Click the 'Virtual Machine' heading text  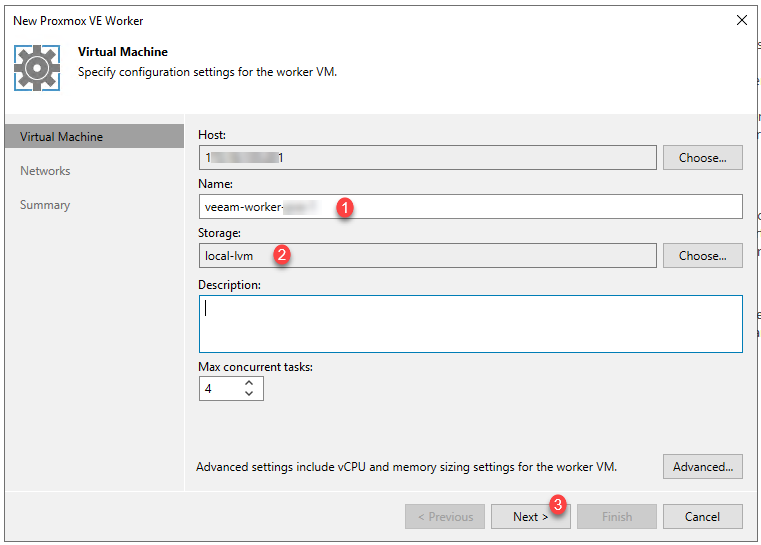(123, 52)
